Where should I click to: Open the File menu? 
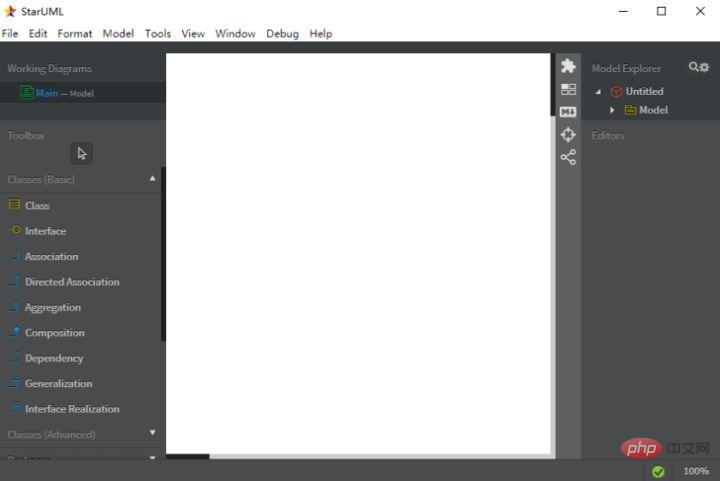[x=10, y=34]
